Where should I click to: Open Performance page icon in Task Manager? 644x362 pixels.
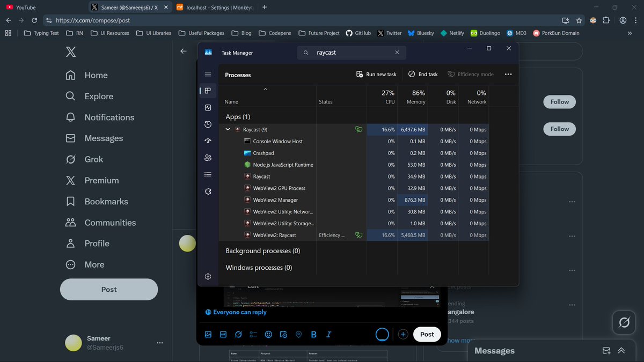(208, 108)
